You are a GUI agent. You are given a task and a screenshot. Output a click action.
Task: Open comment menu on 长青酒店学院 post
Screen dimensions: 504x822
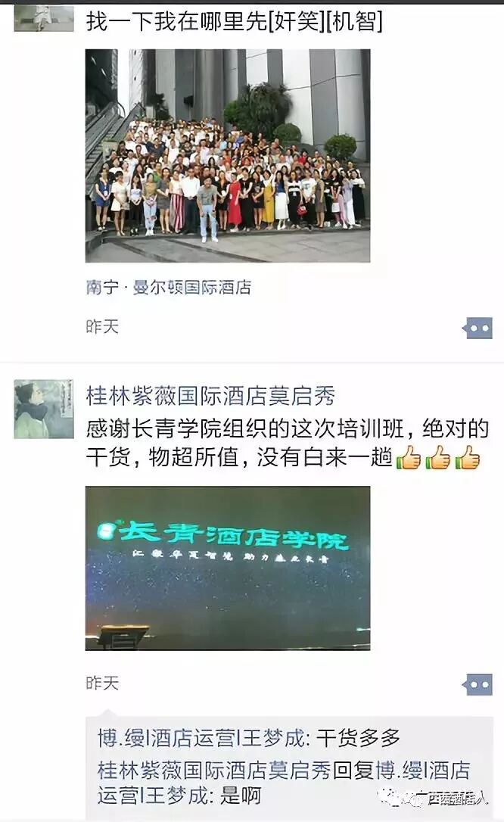(478, 684)
